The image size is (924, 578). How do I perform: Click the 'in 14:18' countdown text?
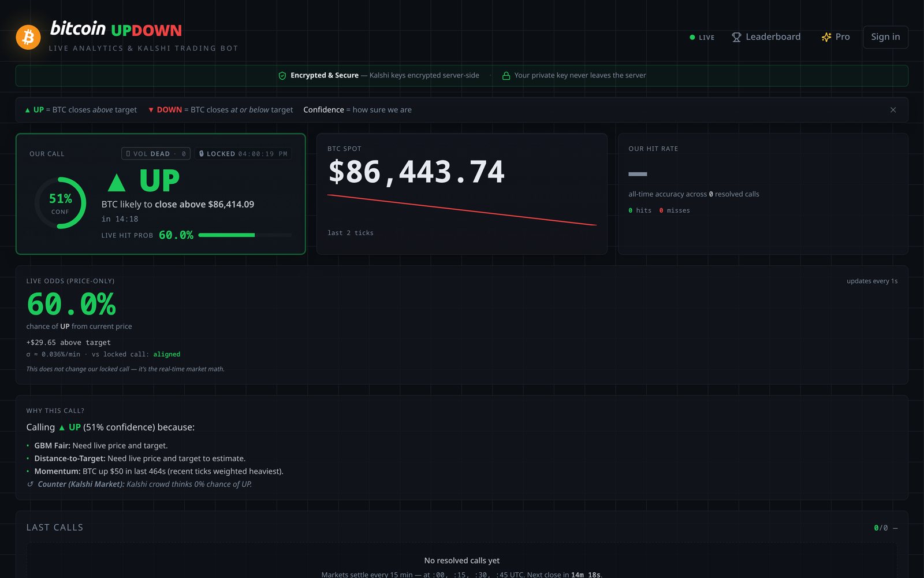point(120,219)
